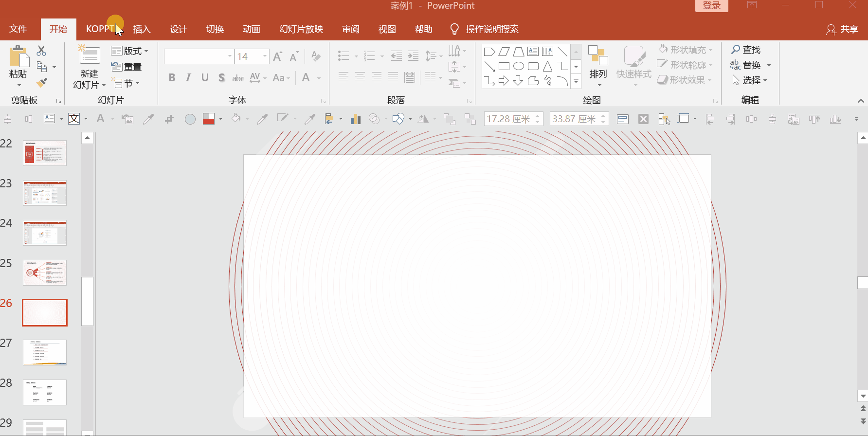Click the bullet list icon
868x436 pixels.
344,56
